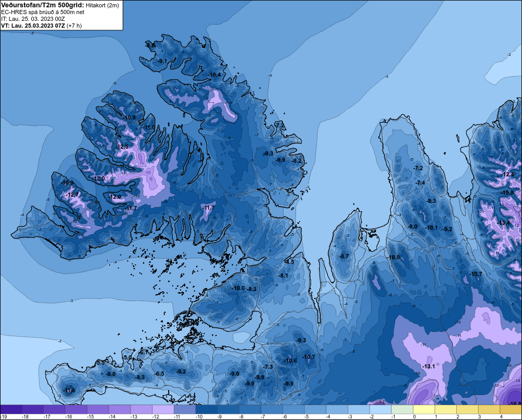The image size is (522, 420).
Task: Click the legend tick label '-5'
Action: [306, 417]
